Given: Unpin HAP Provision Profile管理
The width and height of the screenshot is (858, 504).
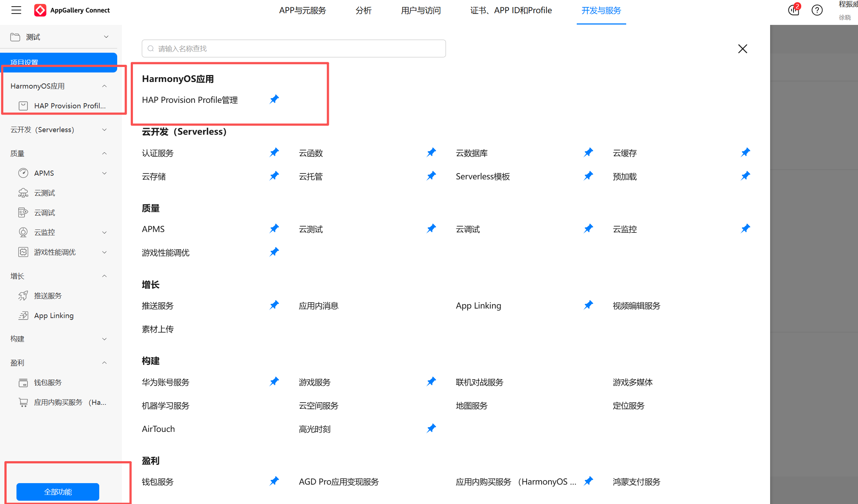Looking at the screenshot, I should (x=274, y=99).
